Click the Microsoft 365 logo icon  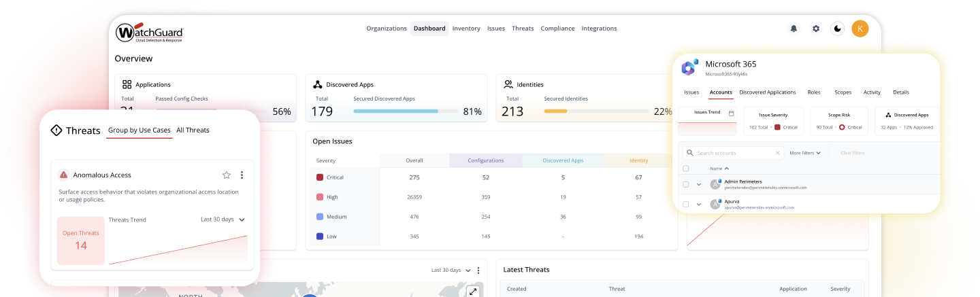689,68
